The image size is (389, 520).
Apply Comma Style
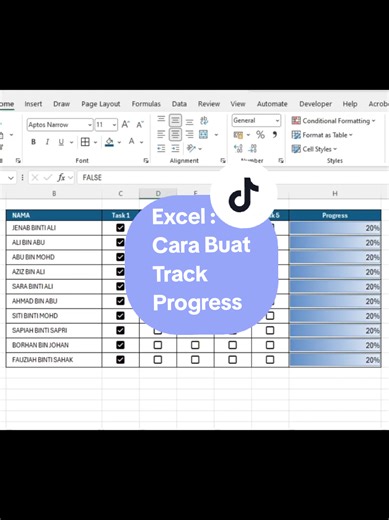275,134
